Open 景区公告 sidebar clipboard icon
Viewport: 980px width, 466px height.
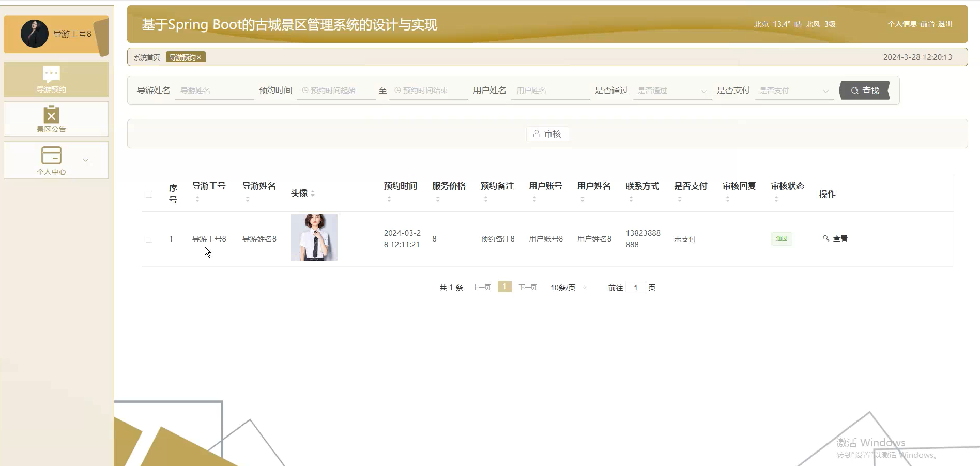tap(51, 114)
